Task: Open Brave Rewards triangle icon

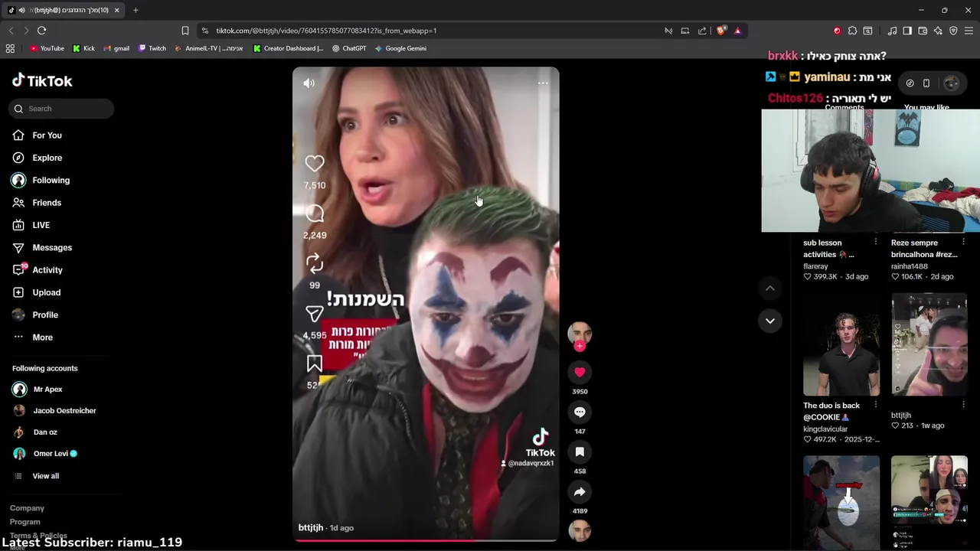Action: 737,31
